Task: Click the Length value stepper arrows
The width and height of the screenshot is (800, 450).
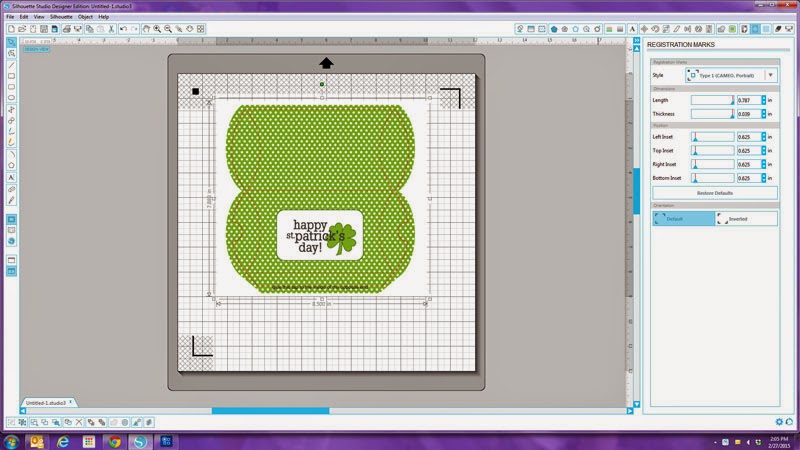Action: point(764,100)
